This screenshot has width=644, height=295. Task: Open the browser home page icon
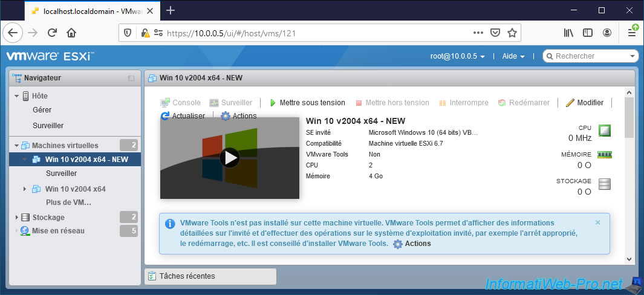pos(71,33)
